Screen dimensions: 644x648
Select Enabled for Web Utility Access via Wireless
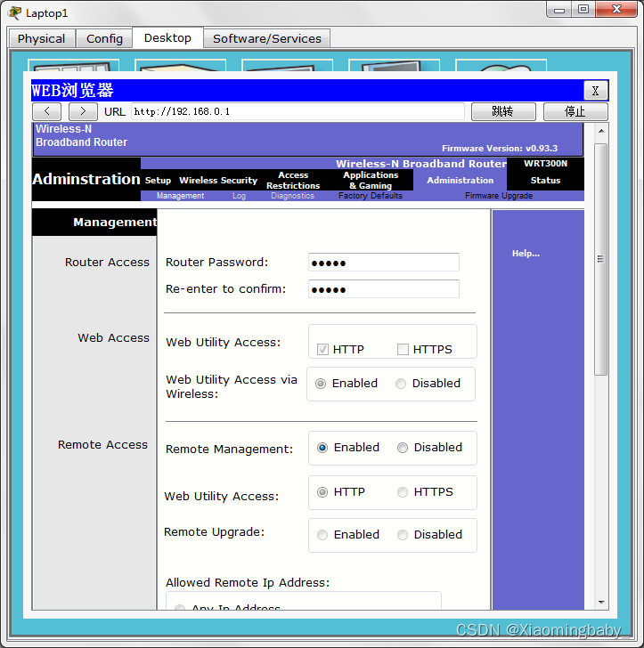click(x=321, y=384)
